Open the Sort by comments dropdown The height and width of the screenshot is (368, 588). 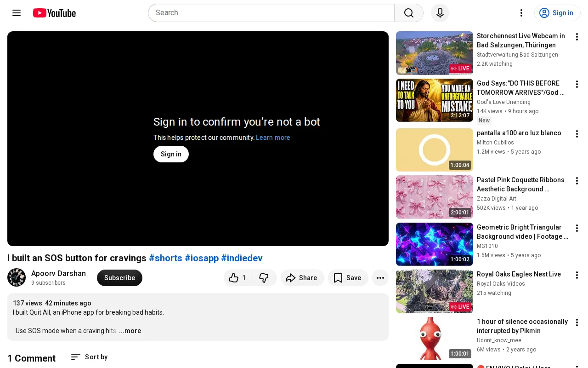click(89, 357)
